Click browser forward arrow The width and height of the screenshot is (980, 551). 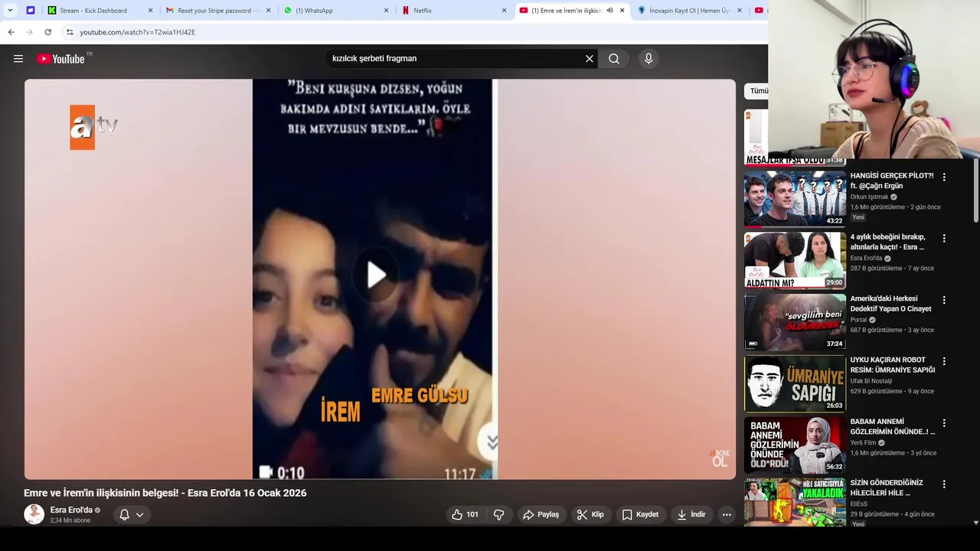point(29,32)
